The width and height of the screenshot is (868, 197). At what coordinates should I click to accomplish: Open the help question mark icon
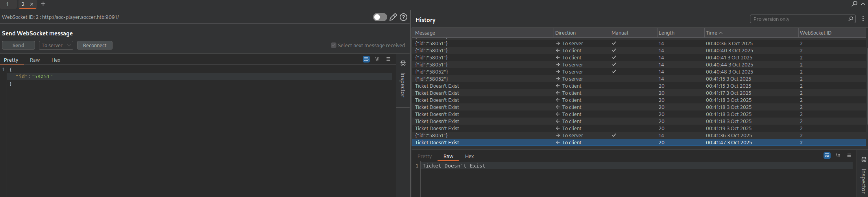click(403, 17)
